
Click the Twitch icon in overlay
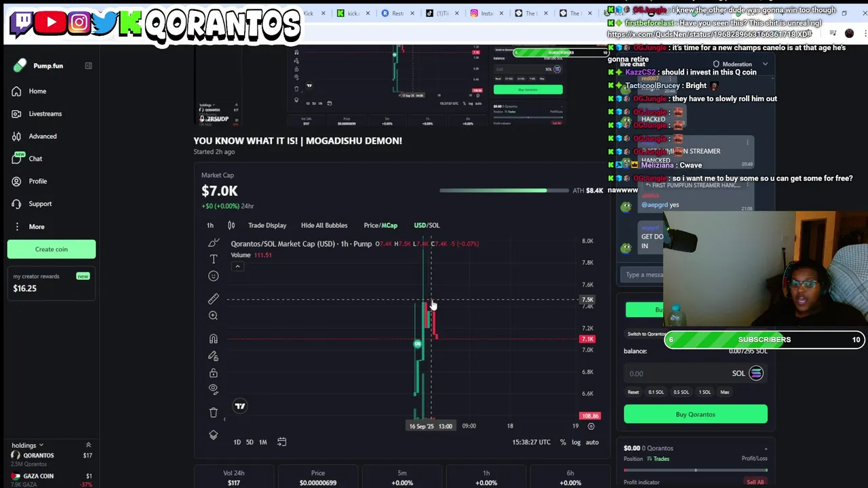click(22, 22)
